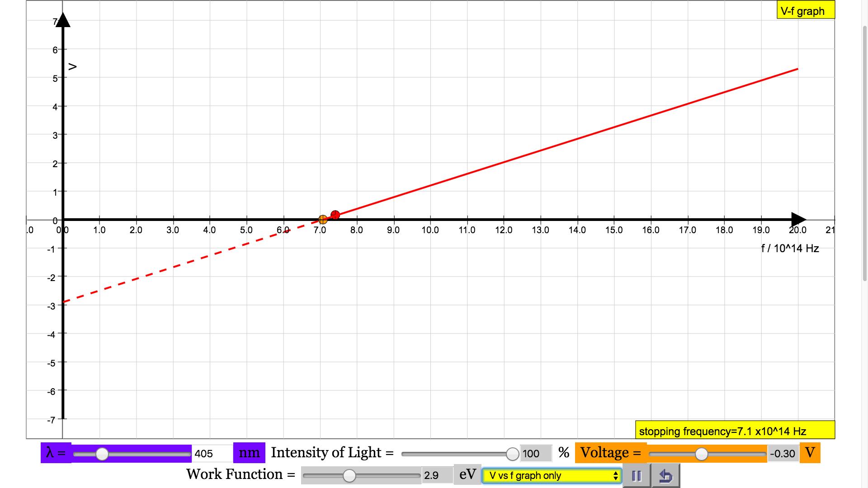Click the '5' y-axis tick label

(55, 79)
